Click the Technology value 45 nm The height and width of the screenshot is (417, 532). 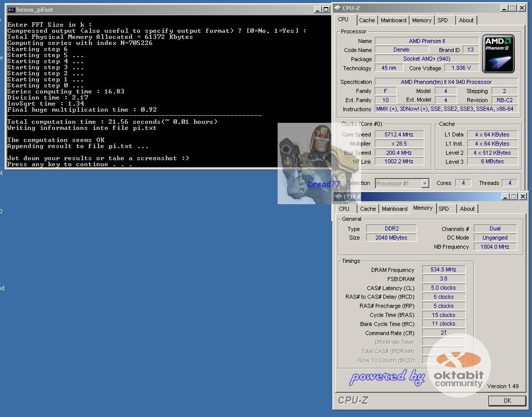[389, 68]
